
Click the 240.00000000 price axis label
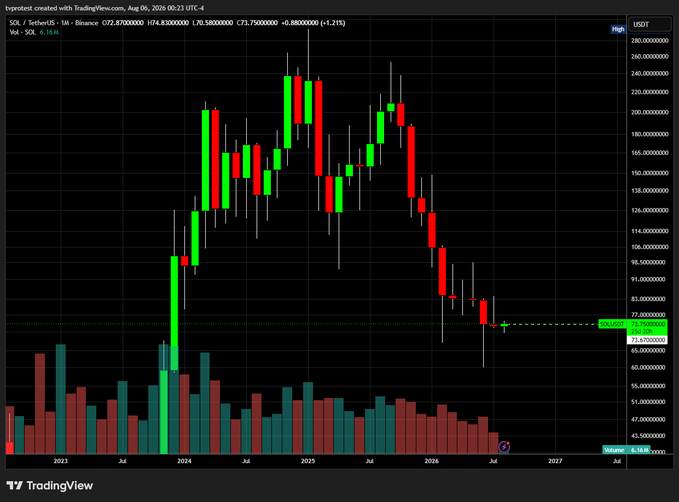point(650,74)
